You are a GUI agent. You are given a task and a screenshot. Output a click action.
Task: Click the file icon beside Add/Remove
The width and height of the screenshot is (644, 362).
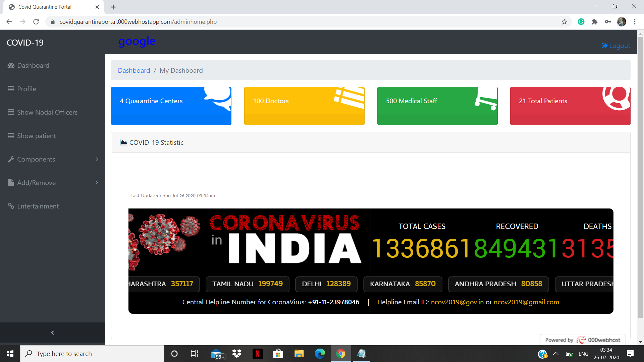pyautogui.click(x=11, y=183)
